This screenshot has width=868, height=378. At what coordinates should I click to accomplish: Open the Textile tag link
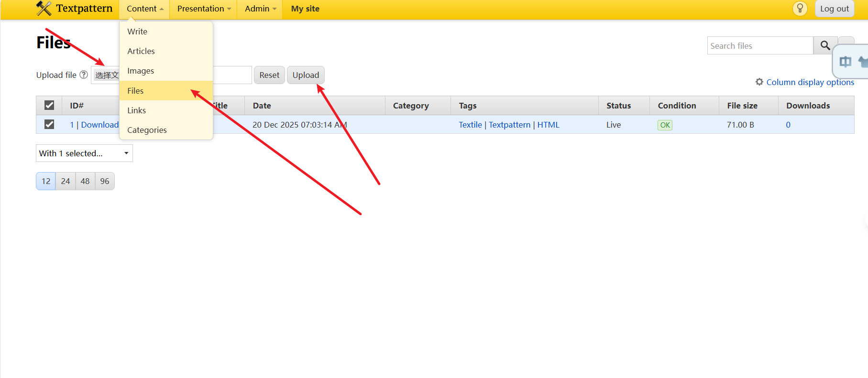tap(470, 125)
